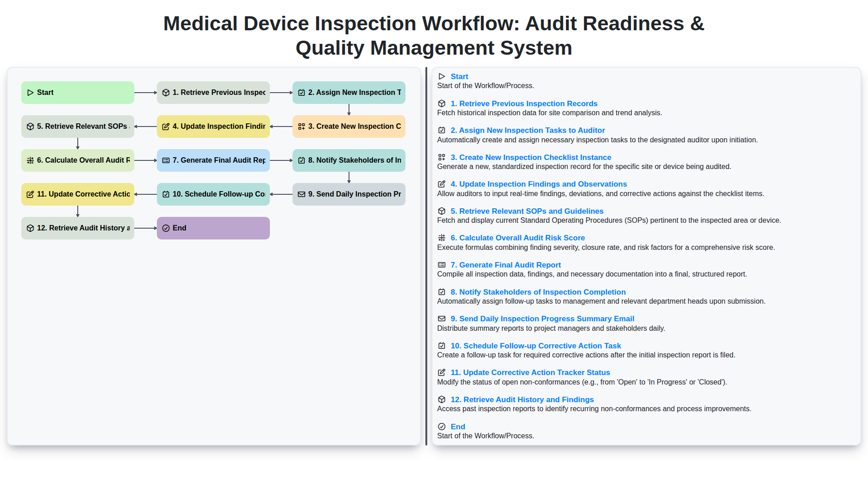
Task: Open the Retrieve Audit History and Findings link
Action: click(x=522, y=399)
